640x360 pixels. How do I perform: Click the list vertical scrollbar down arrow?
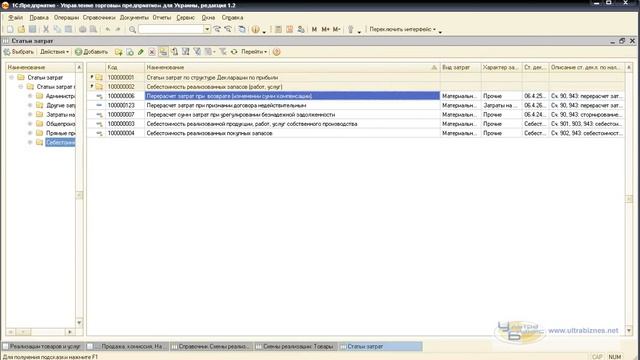(x=629, y=330)
